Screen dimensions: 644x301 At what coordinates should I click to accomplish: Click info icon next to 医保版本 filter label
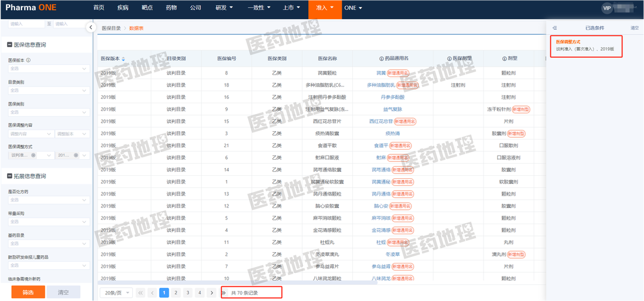point(29,60)
